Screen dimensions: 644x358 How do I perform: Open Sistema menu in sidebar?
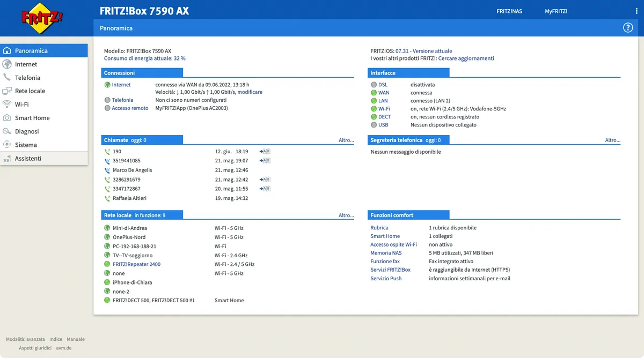click(44, 145)
